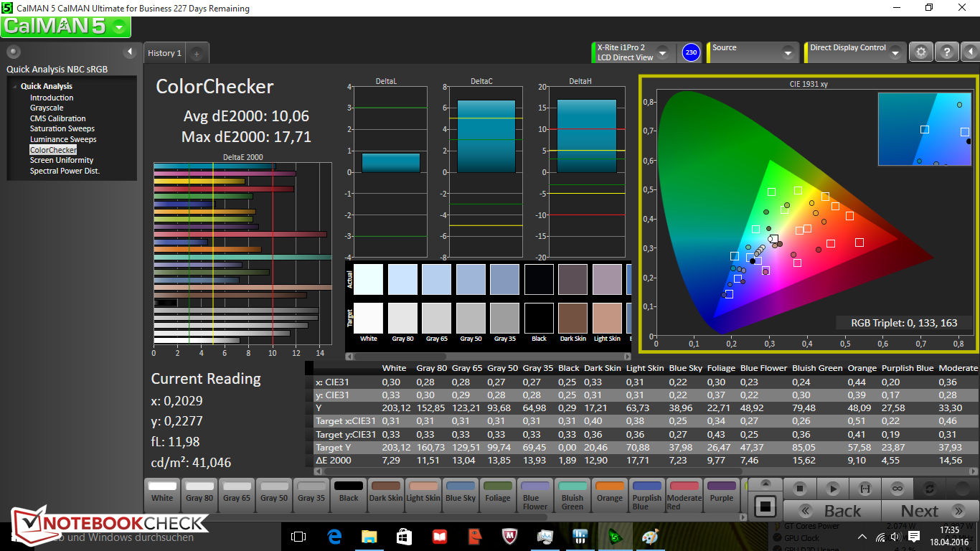
Task: Open the Direct Display Control dropdown
Action: (x=895, y=53)
